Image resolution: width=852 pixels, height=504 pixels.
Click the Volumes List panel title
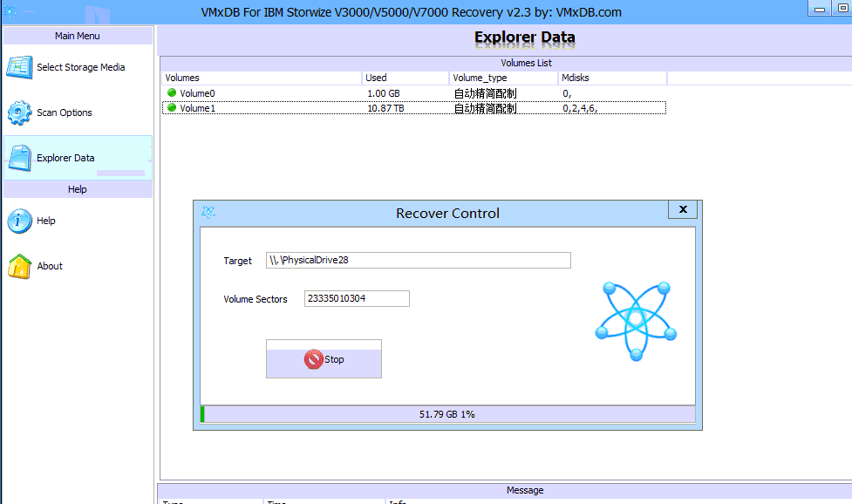[526, 63]
